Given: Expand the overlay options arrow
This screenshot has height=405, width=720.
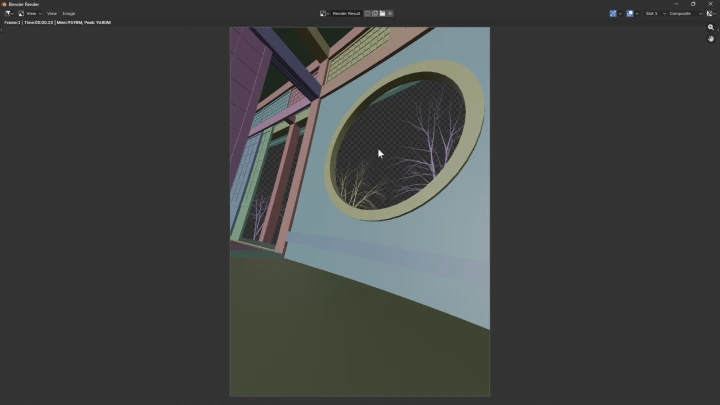Looking at the screenshot, I should (637, 14).
